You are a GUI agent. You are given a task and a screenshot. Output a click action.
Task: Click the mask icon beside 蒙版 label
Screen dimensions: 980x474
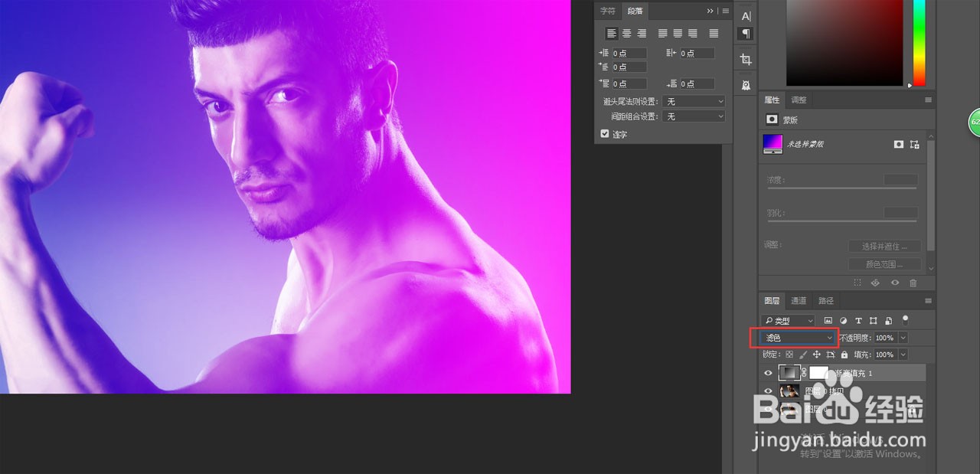point(772,120)
